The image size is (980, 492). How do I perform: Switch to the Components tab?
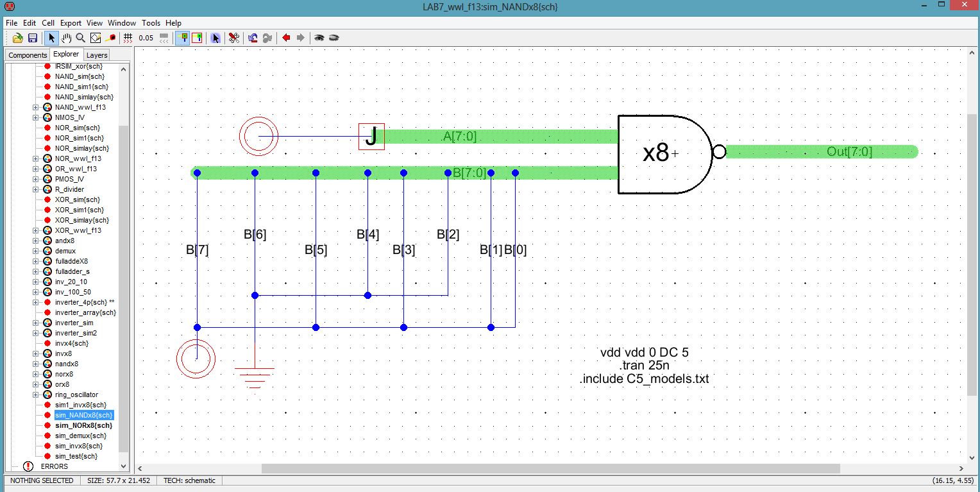(28, 55)
